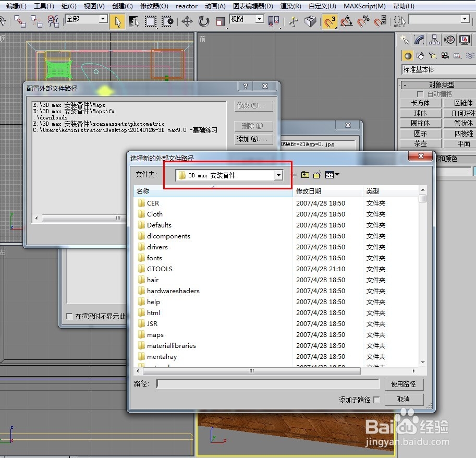This screenshot has height=458, width=476.
Task: Select the Helpers category icon
Action: tap(457, 56)
